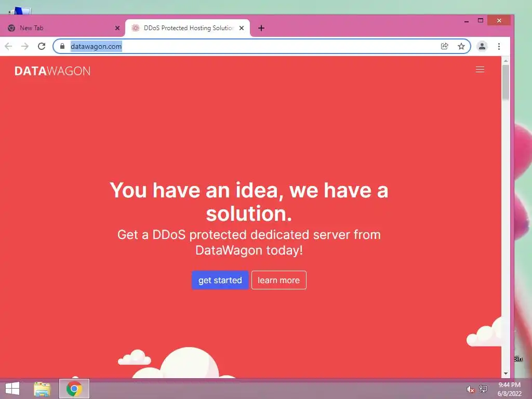Click the vertical scrollbar thumb
This screenshot has width=532, height=399.
pos(506,82)
